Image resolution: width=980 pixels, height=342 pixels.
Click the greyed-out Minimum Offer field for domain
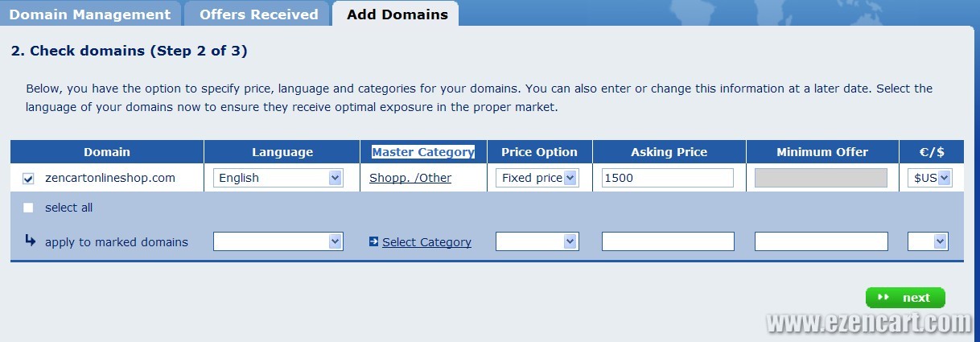coord(821,178)
